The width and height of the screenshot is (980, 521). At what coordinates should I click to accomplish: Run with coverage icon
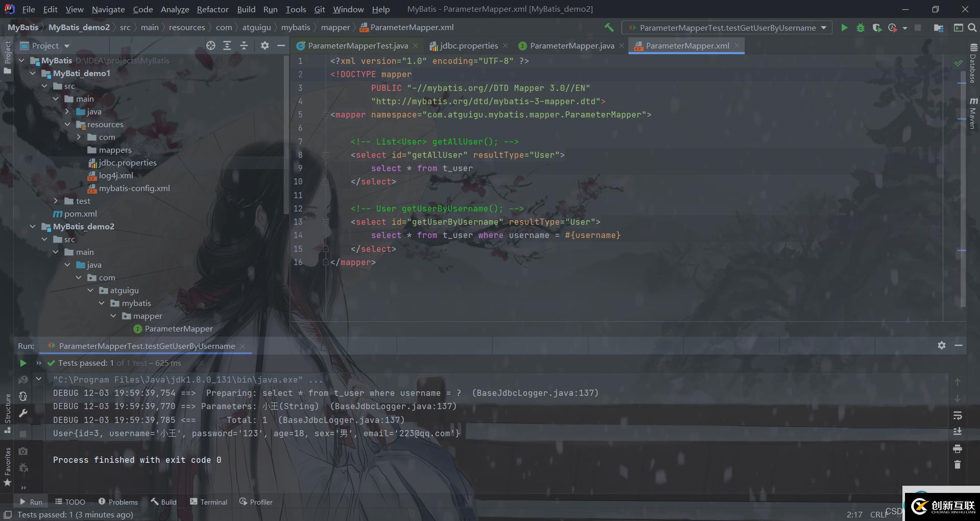877,28
